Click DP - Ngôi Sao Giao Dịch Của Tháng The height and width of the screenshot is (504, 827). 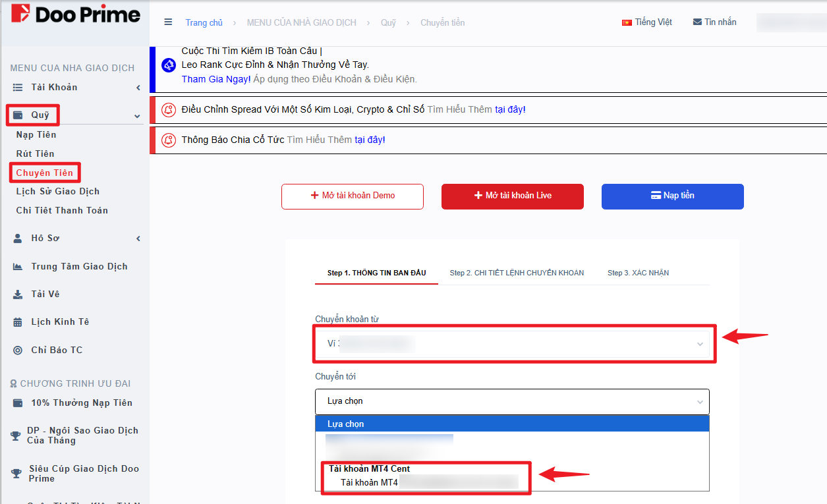82,435
